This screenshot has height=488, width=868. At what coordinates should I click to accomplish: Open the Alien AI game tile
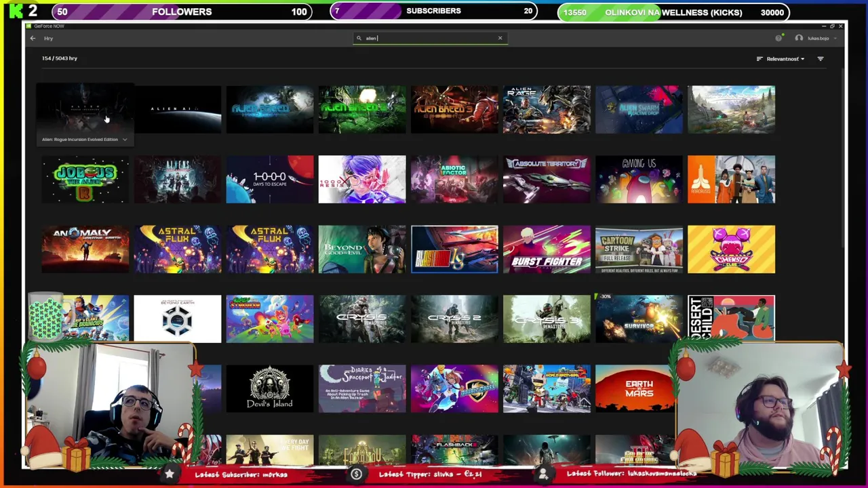[x=178, y=109]
